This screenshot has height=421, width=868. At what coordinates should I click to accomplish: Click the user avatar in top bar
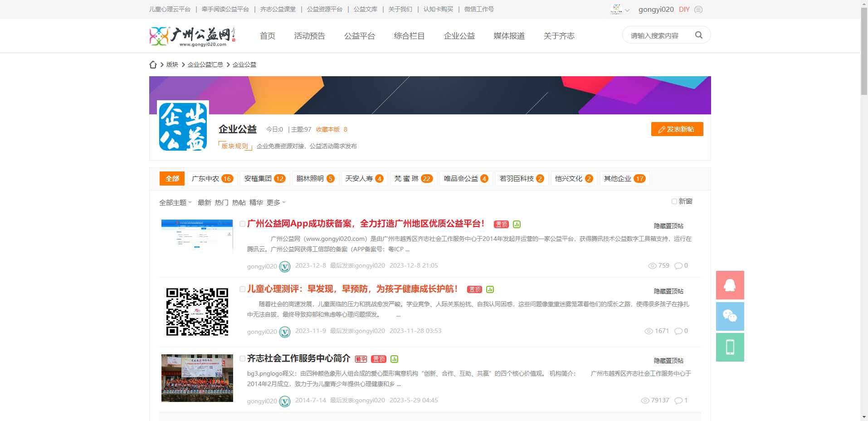[616, 9]
